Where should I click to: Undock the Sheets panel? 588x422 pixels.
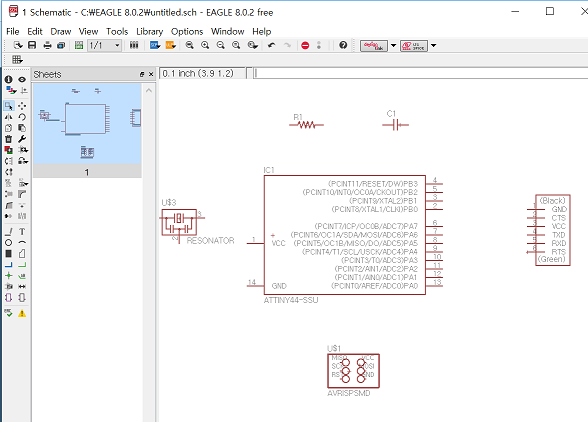coord(142,74)
